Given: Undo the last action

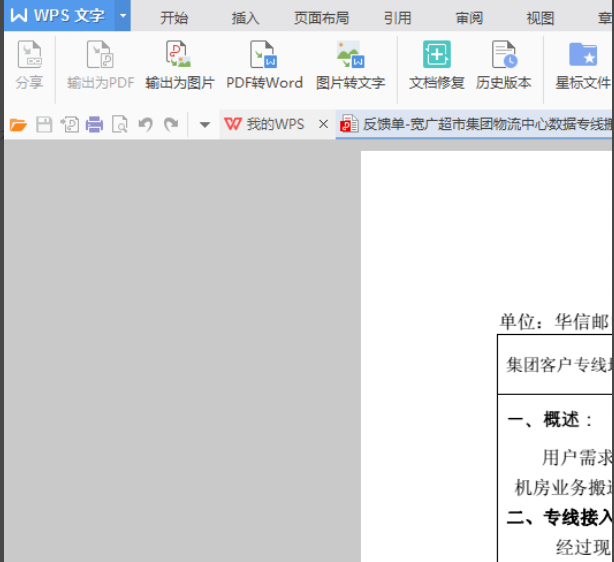Looking at the screenshot, I should (x=146, y=125).
